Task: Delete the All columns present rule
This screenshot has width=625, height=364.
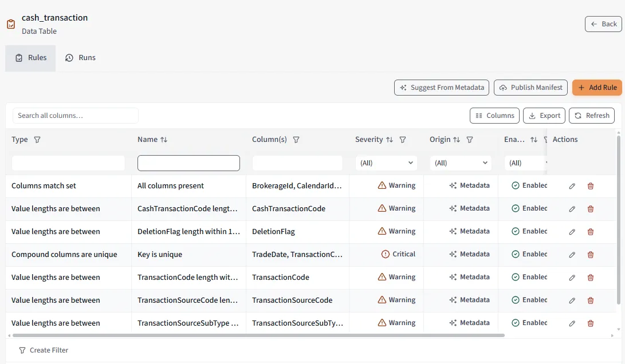Action: (x=591, y=186)
